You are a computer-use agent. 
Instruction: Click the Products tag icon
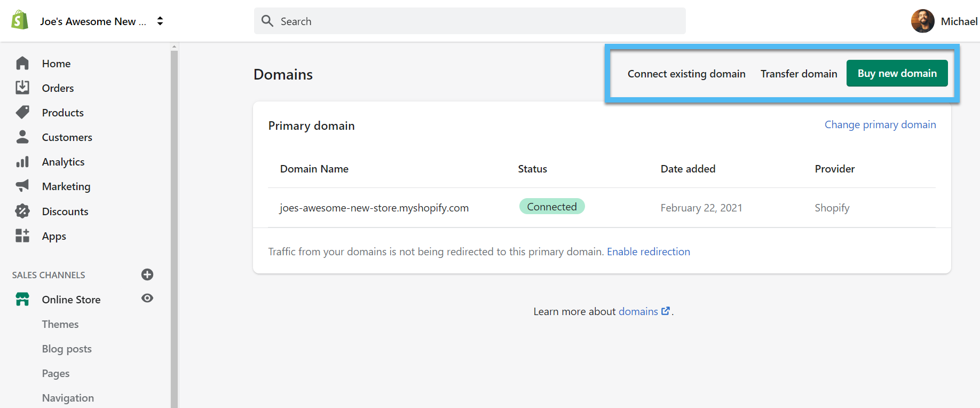coord(22,112)
